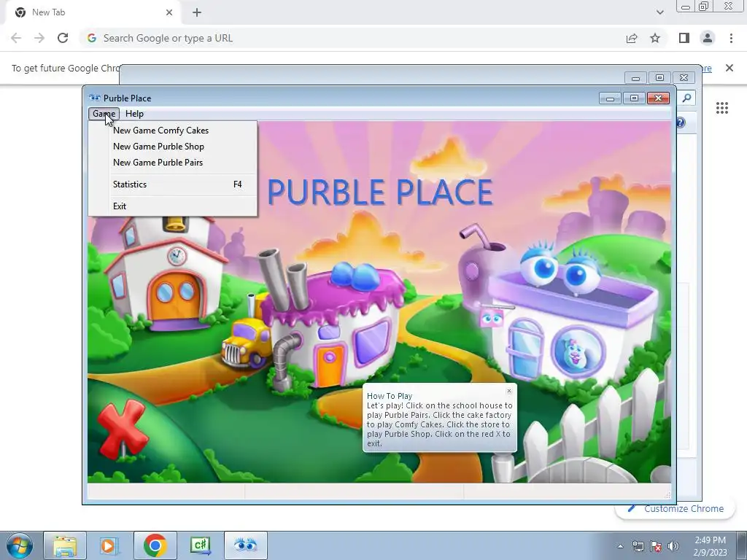Select the New Tab tab
The height and width of the screenshot is (560, 747).
click(93, 12)
